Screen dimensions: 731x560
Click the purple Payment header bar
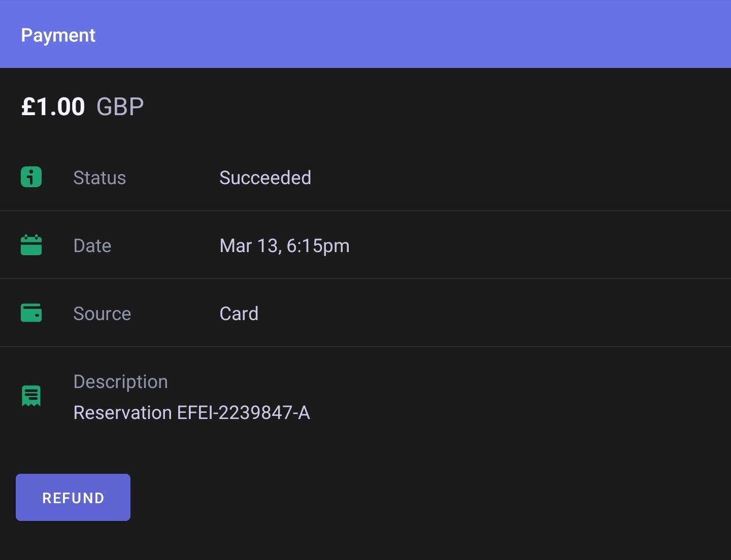pos(365,34)
